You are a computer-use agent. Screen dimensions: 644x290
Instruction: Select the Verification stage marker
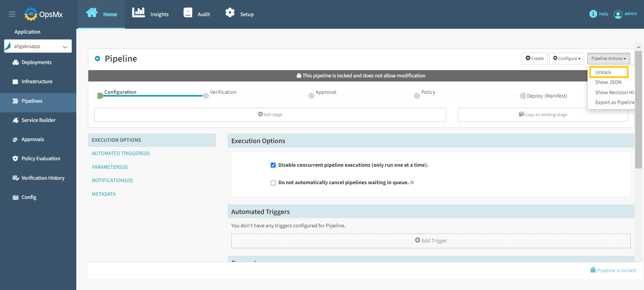tap(206, 96)
